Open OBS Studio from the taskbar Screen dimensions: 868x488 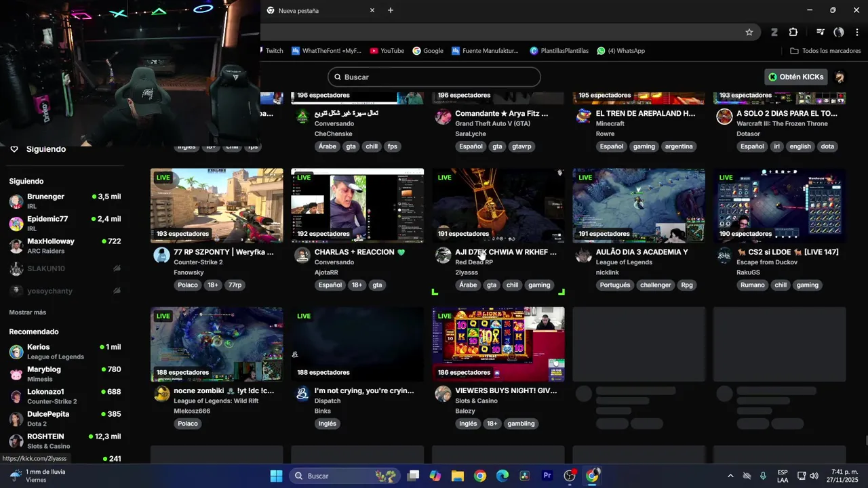pyautogui.click(x=570, y=476)
